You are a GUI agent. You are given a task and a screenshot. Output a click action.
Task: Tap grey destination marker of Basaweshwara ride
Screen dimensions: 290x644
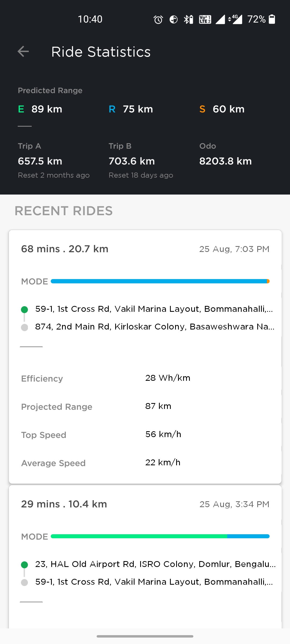click(x=24, y=327)
